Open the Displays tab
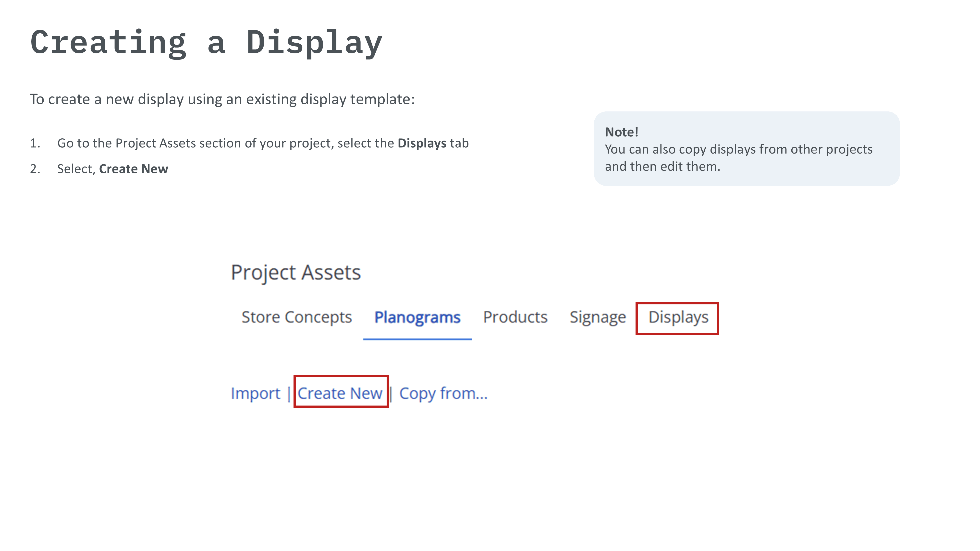 coord(678,318)
